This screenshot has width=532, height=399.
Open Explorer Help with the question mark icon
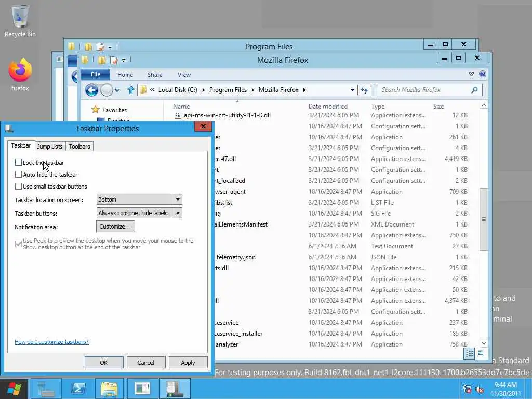click(483, 74)
